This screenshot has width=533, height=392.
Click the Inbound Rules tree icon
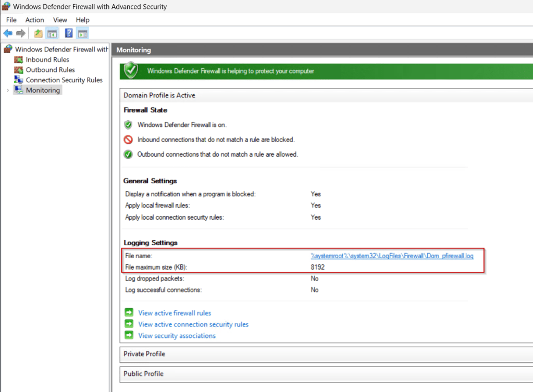(19, 59)
